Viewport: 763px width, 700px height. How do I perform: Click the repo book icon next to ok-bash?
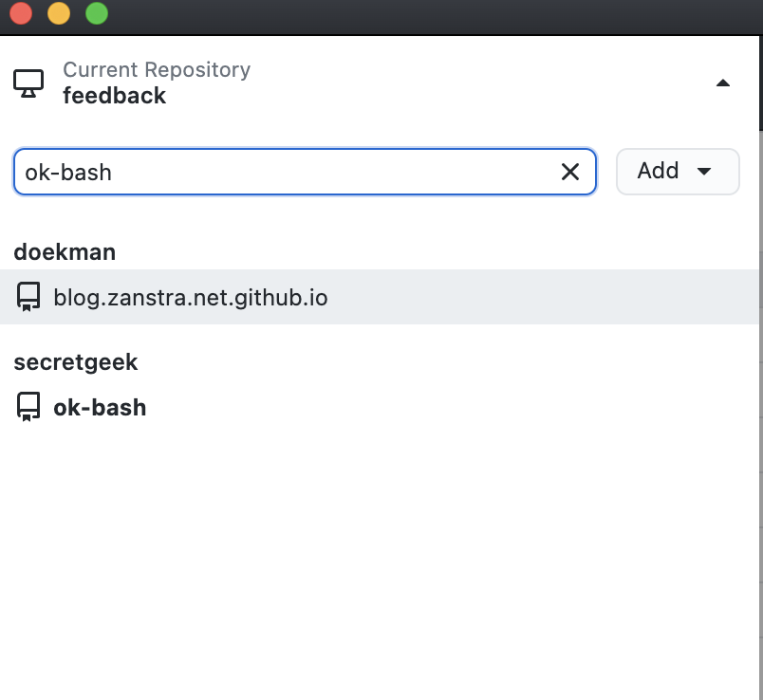[28, 407]
